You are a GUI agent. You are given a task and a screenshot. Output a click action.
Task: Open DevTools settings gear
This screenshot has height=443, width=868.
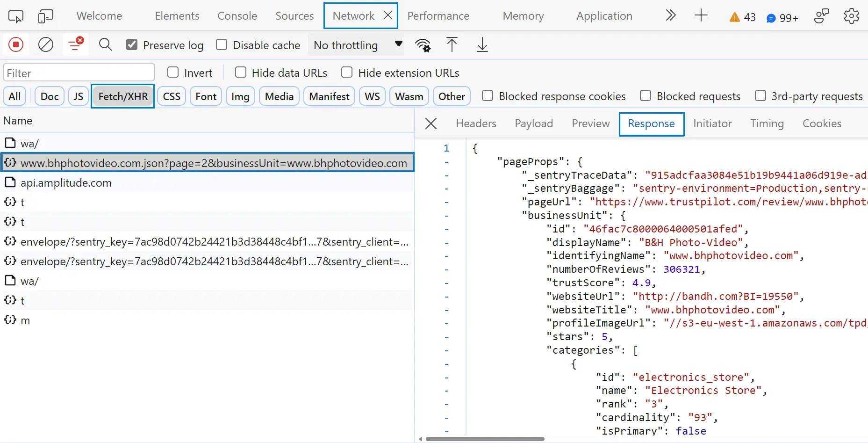pos(851,15)
